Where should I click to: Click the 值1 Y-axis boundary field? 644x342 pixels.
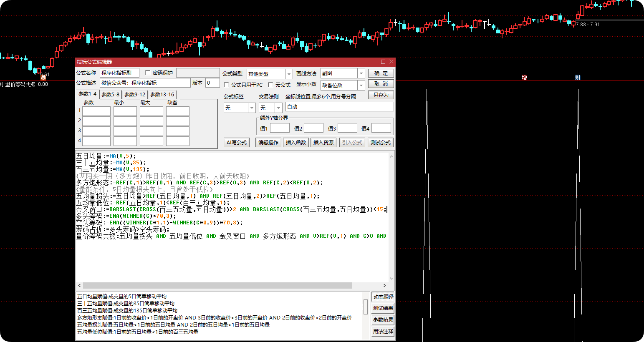(x=280, y=128)
